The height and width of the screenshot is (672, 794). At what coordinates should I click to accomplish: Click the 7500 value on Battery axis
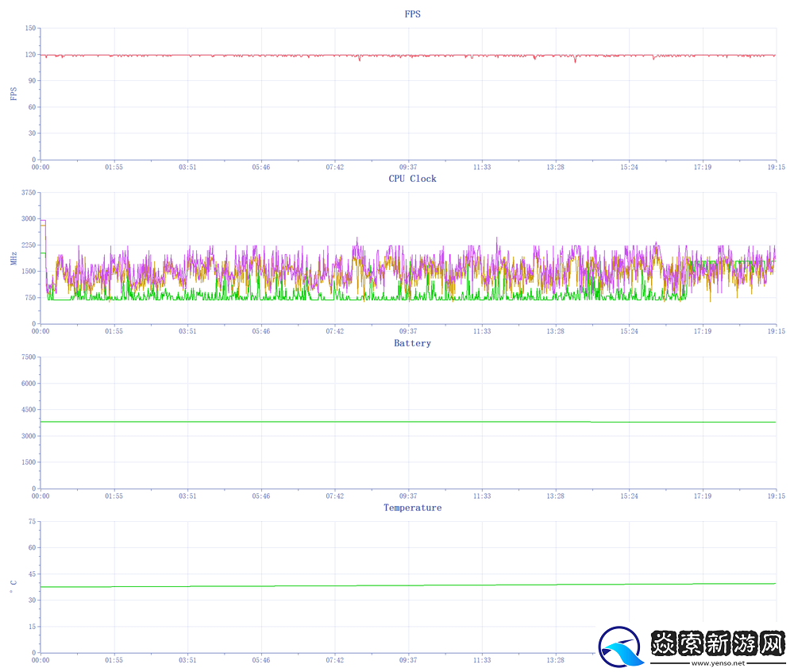click(x=29, y=357)
